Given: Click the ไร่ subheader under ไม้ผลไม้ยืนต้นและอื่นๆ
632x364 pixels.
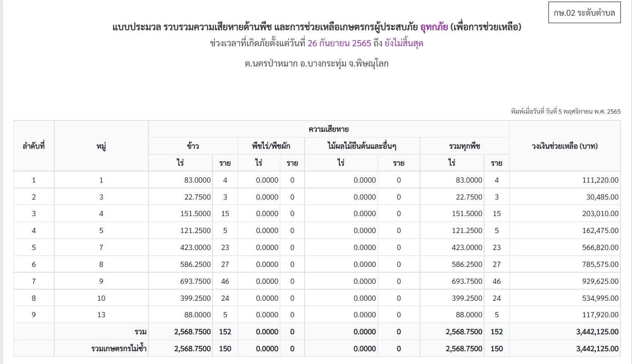Looking at the screenshot, I should [341, 163].
